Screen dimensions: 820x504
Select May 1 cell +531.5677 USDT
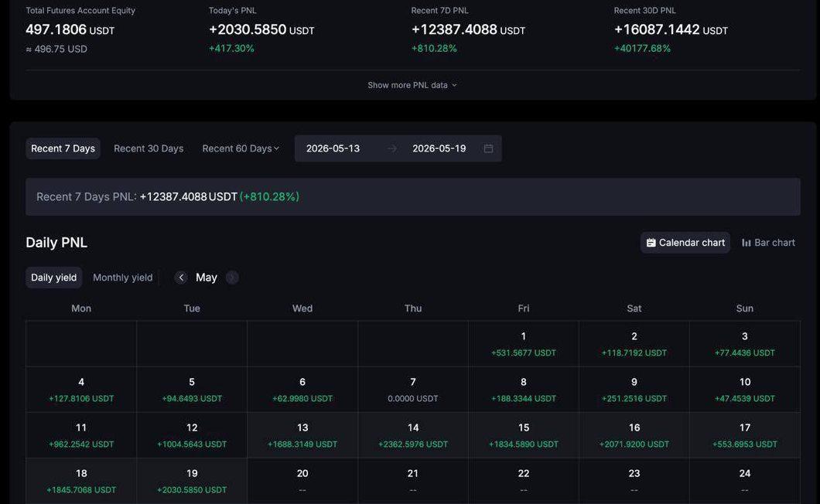coord(524,343)
